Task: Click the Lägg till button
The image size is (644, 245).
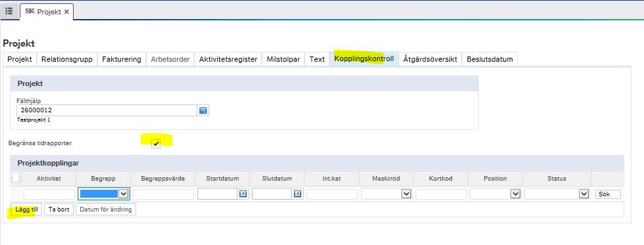Action: coord(26,210)
